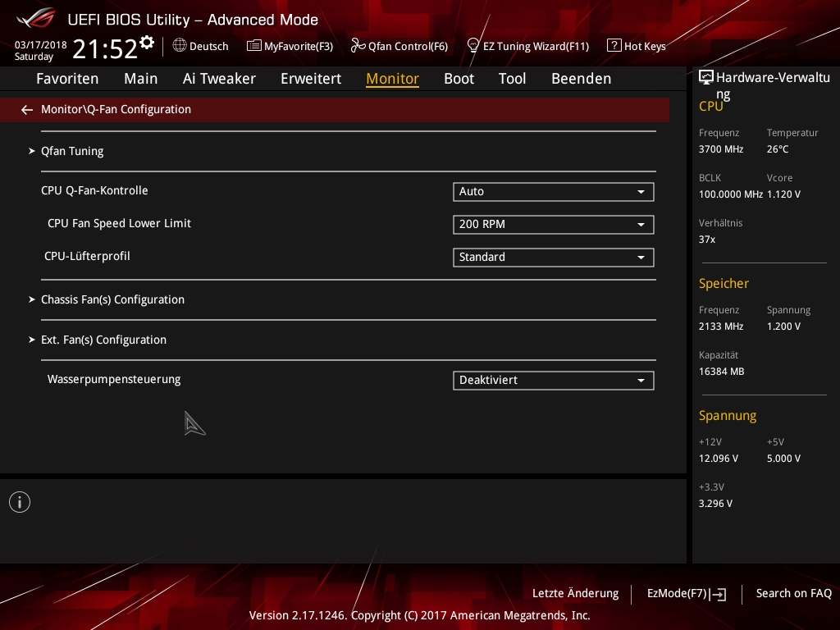Viewport: 840px width, 630px height.
Task: Open MyFavorite(F3) list icon
Action: [254, 46]
